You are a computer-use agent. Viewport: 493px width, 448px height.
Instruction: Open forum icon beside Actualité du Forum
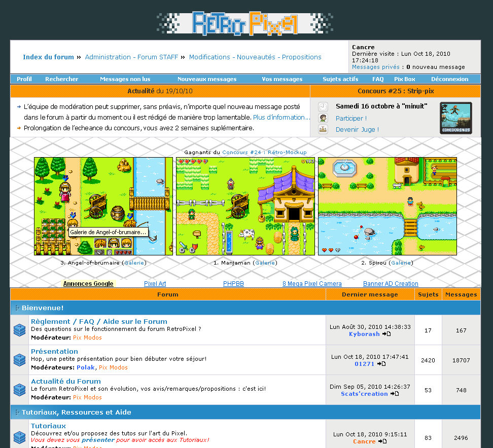tap(19, 390)
